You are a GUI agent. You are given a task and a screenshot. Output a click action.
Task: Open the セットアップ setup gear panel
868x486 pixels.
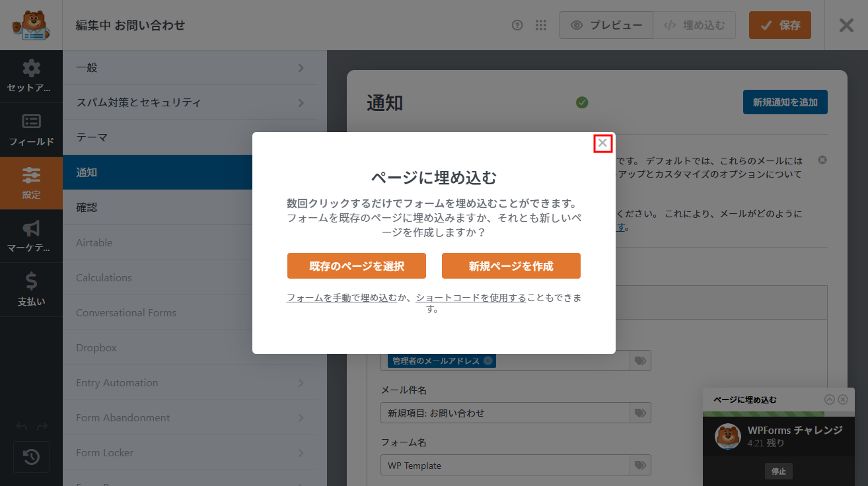coord(31,77)
